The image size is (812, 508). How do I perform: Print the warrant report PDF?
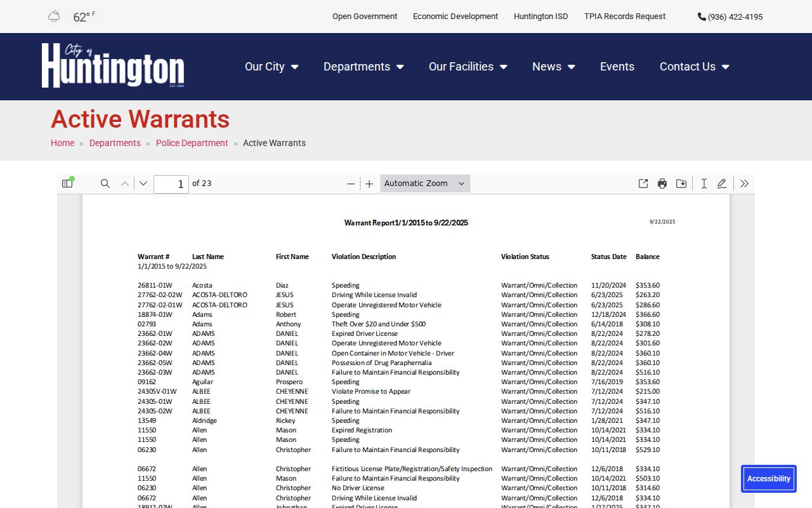pyautogui.click(x=662, y=184)
